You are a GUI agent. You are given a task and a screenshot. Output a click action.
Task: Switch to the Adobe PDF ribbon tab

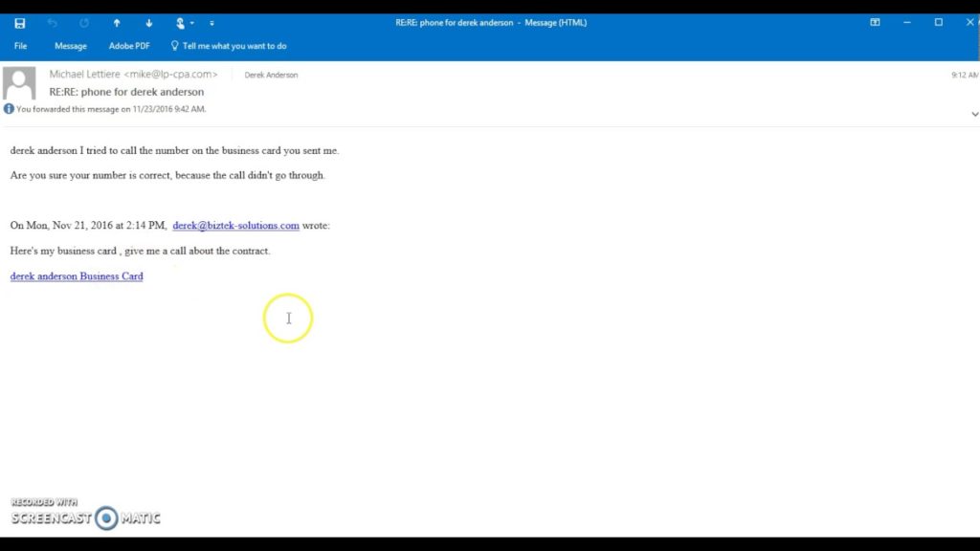coord(129,46)
